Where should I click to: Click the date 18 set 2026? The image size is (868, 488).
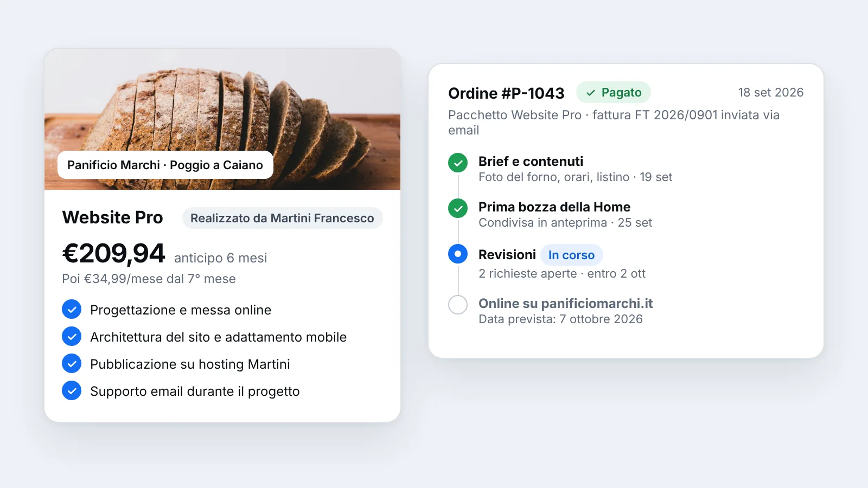pos(771,92)
